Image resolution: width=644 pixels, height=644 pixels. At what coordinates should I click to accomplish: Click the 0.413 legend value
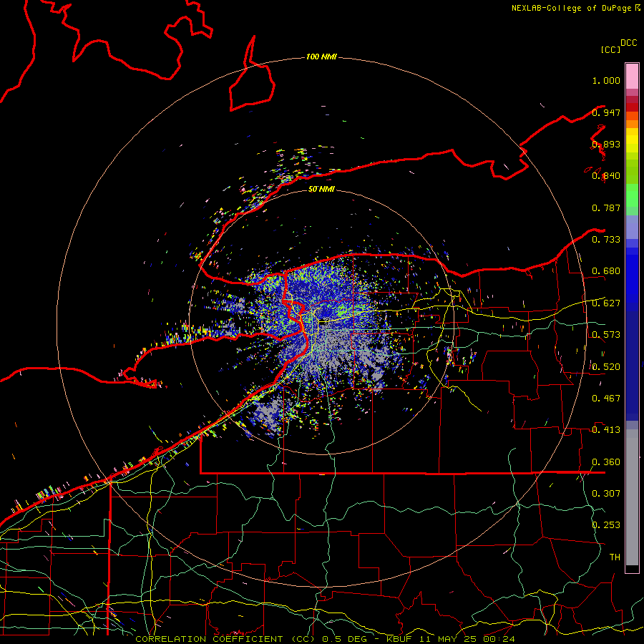click(606, 430)
